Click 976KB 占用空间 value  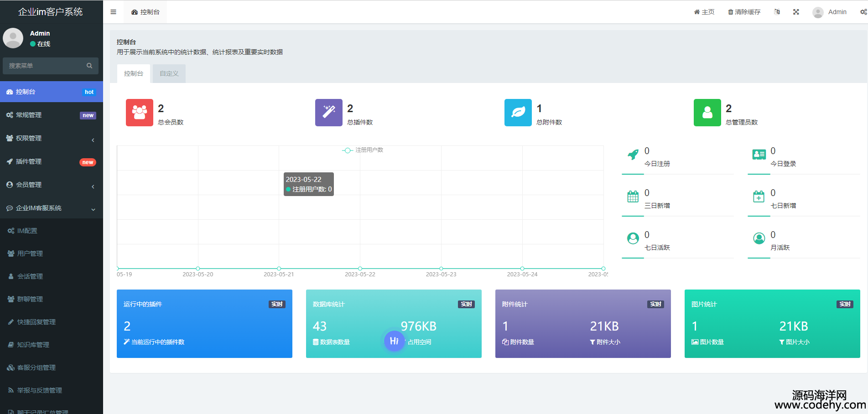419,326
